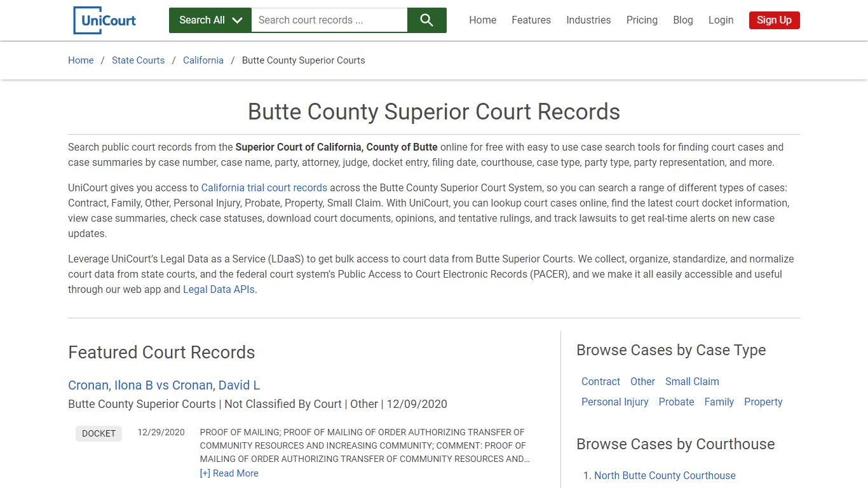
Task: Click the Featured Court Records heading
Action: pos(161,353)
